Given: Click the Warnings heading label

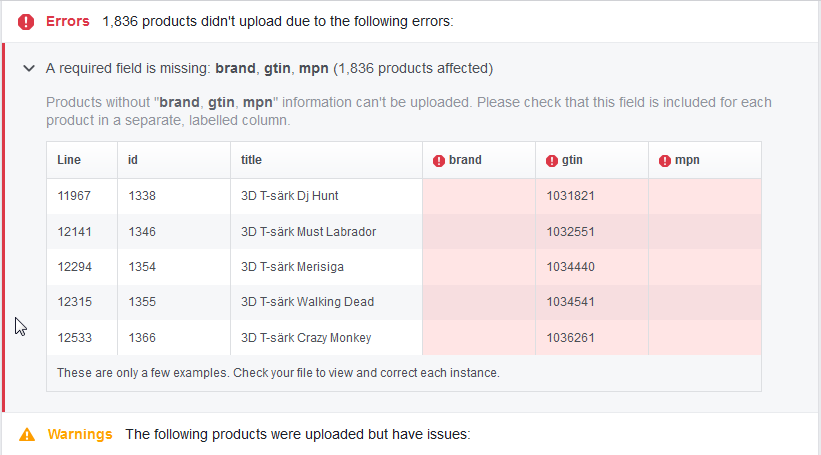Looking at the screenshot, I should click(80, 435).
